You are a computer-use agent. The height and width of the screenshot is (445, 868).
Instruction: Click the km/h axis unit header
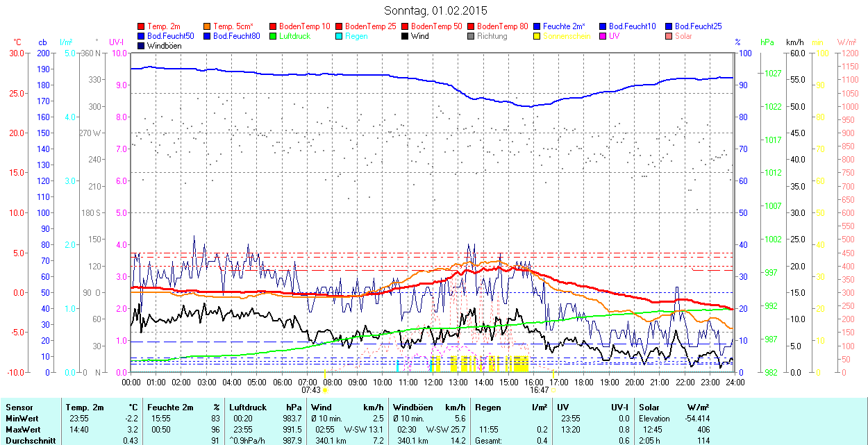795,42
